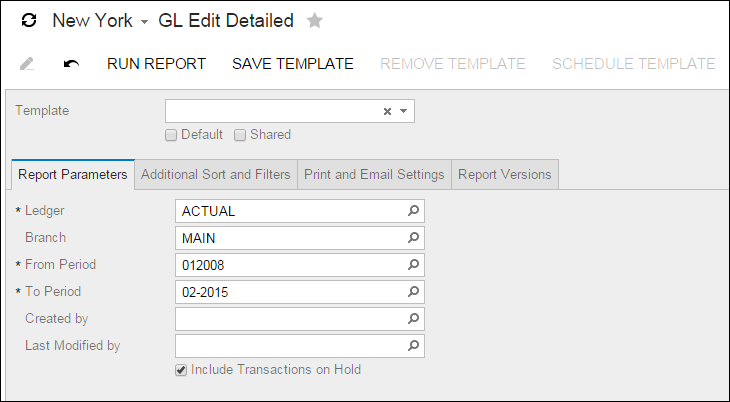This screenshot has height=402, width=730.
Task: Add GL Edit Detailed to favorites star
Action: 315,21
